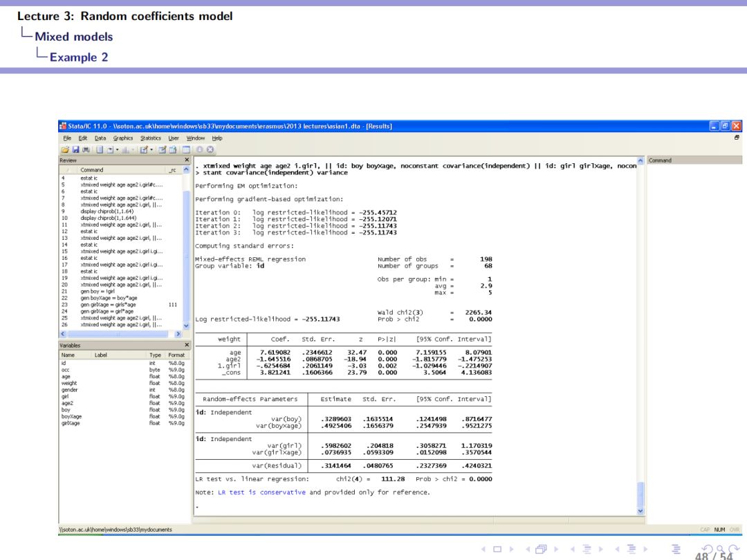This screenshot has width=747, height=560.
Task: Click the Beamer frame (stacked pages) navigation icon
Action: tap(541, 549)
